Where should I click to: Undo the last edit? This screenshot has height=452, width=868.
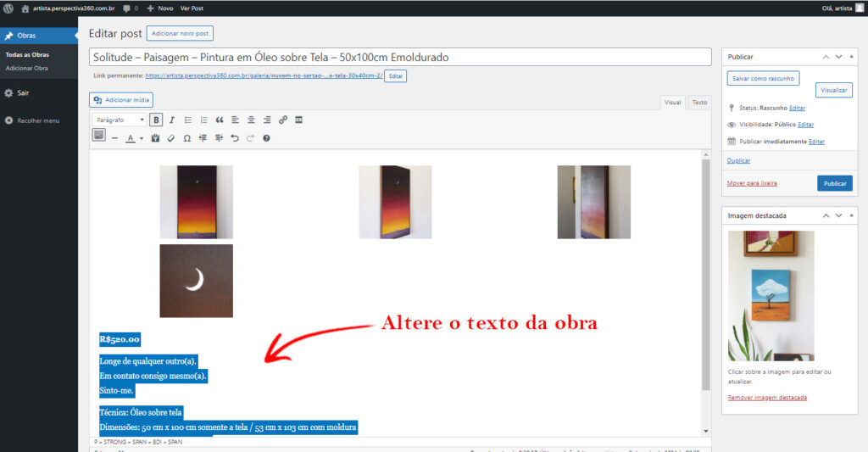[x=235, y=138]
